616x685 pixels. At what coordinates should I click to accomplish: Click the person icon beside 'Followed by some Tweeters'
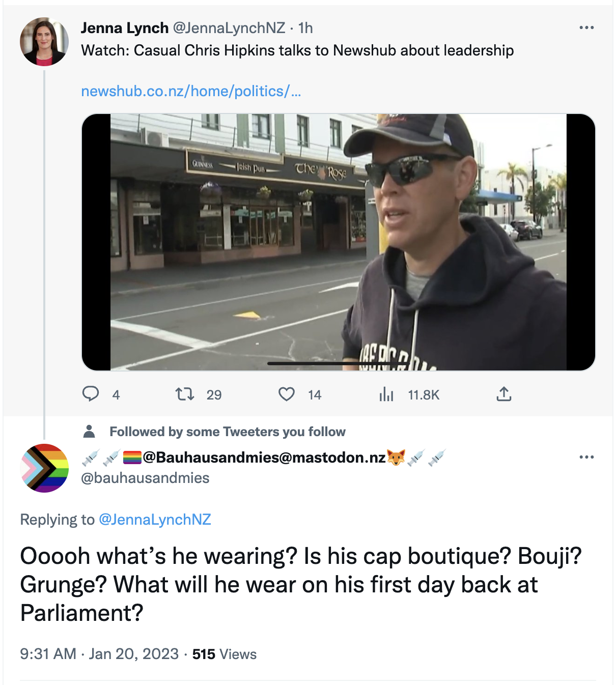(89, 432)
